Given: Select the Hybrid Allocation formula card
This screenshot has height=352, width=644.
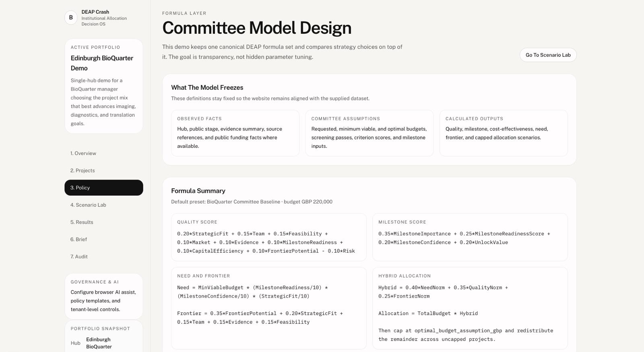Looking at the screenshot, I should tap(470, 308).
